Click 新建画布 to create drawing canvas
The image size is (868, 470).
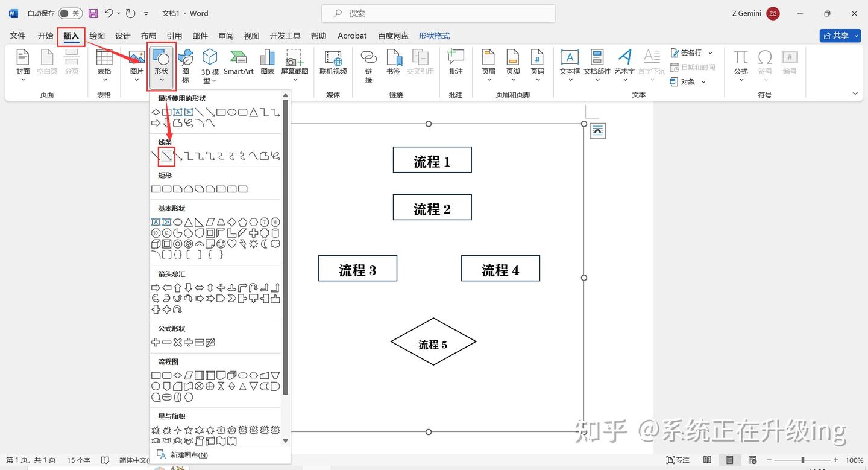[x=188, y=454]
